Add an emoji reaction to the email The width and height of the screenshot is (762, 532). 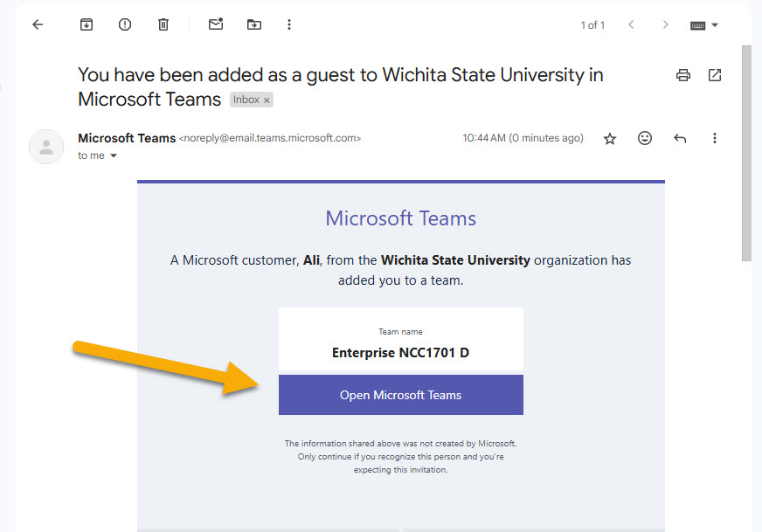tap(645, 138)
